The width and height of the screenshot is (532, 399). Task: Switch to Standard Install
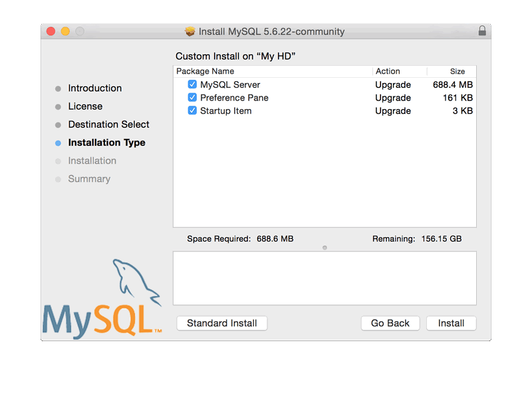click(221, 323)
